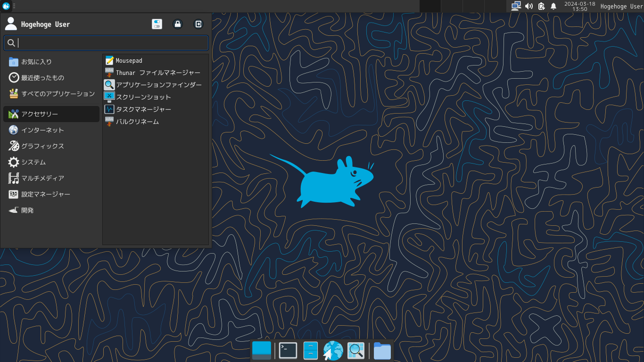Launch タスクマネージャー
Screen dimensions: 644x362
(x=156, y=109)
